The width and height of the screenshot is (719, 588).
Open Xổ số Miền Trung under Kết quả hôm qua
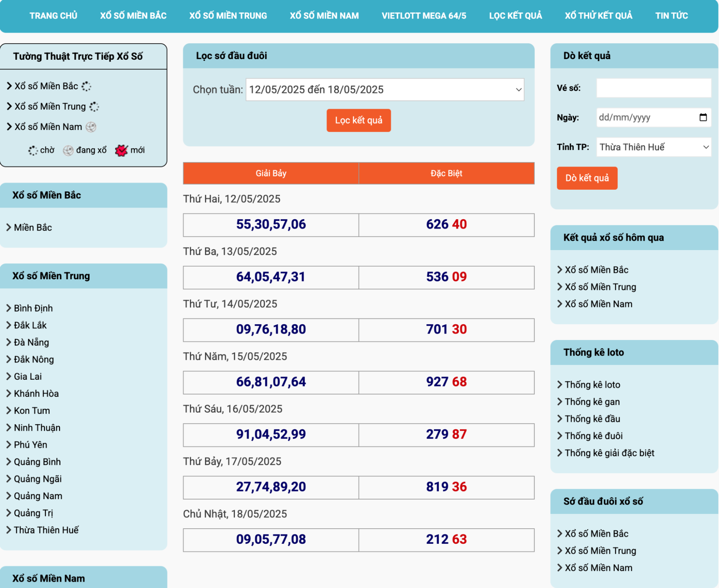pos(600,287)
